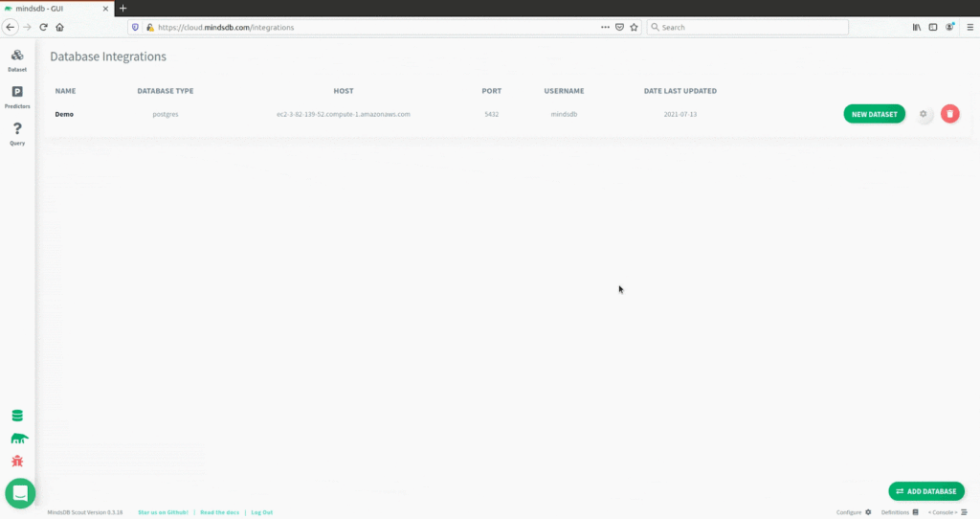Click the green MindsDB bear icon

click(x=19, y=439)
